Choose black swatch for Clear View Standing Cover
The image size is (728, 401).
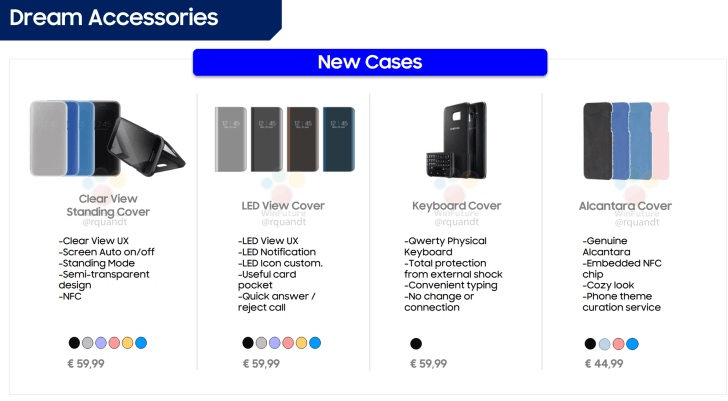(x=74, y=343)
